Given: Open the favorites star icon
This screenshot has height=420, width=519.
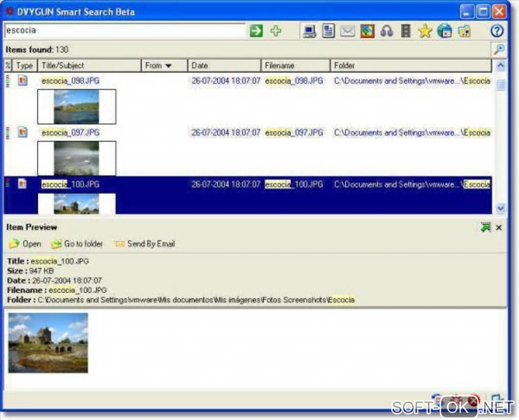Looking at the screenshot, I should pos(425,31).
